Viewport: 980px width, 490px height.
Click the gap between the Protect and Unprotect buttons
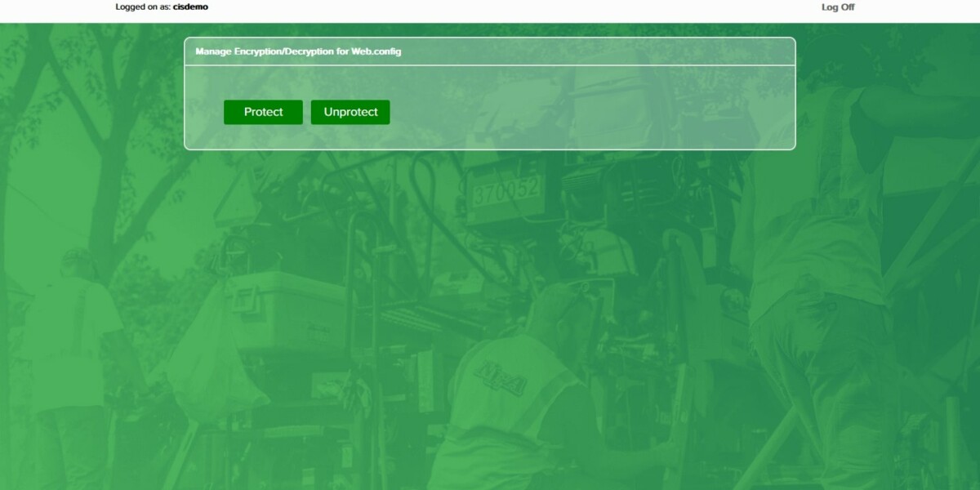click(x=307, y=113)
